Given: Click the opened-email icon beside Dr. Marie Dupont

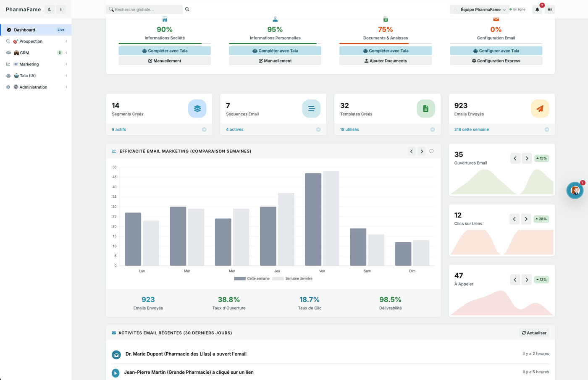Looking at the screenshot, I should (x=116, y=355).
